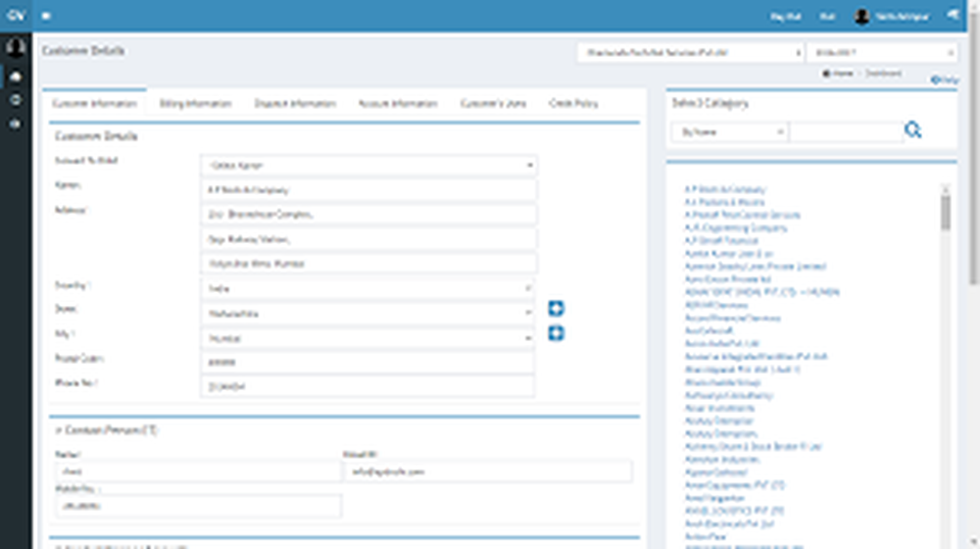Click the Home breadcrumb link
This screenshot has height=549, width=980.
(838, 74)
